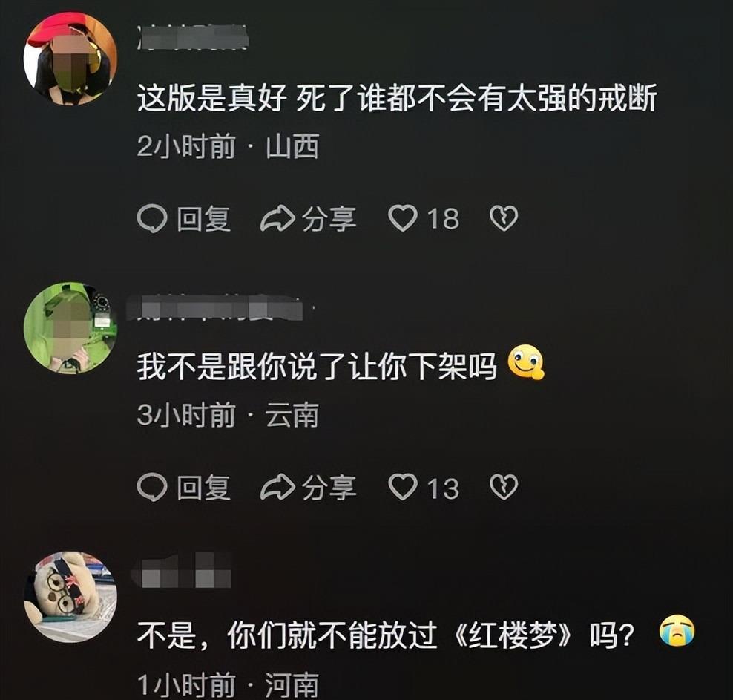Image resolution: width=733 pixels, height=700 pixels.
Task: Open blurred username of first commenter
Action: (193, 37)
